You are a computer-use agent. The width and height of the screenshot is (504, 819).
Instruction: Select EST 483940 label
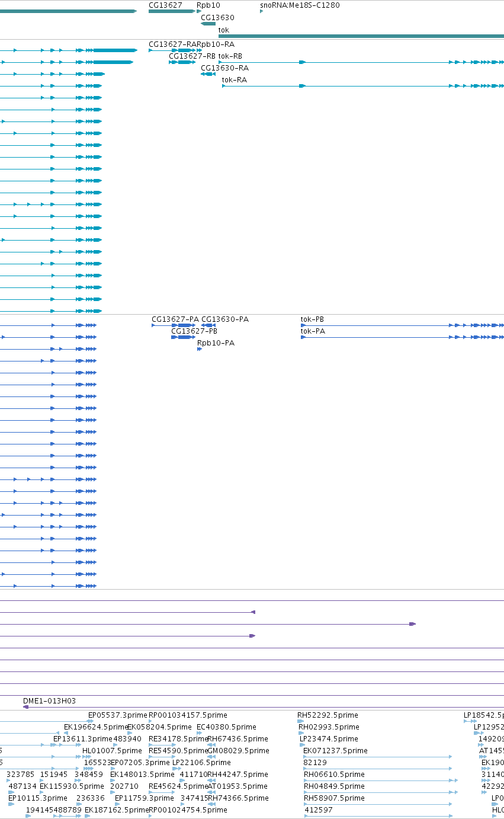127,738
